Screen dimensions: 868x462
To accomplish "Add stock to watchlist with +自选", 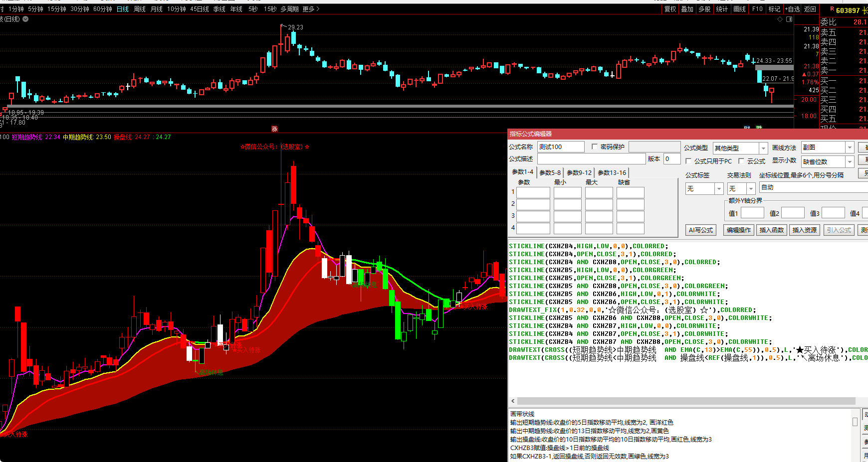I will click(792, 9).
